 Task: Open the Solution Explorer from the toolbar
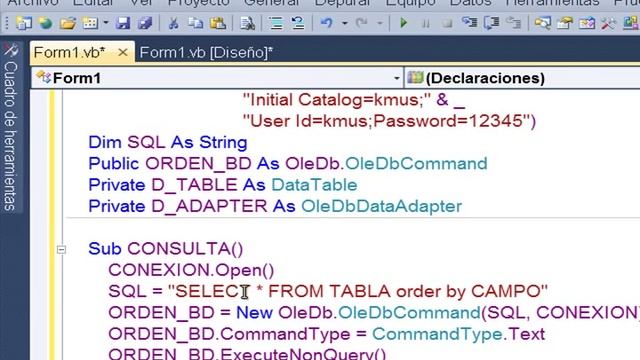coord(543,23)
